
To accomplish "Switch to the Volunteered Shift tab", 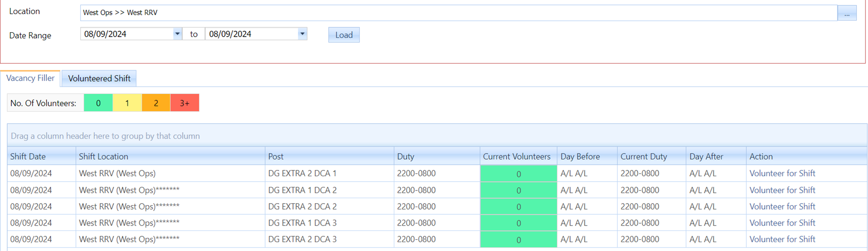I will point(99,78).
